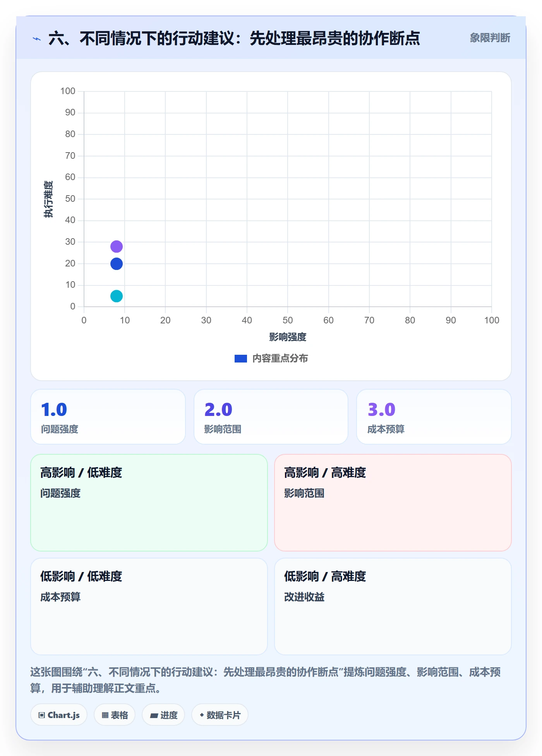Click the "低影响 / 低难度" quadrant heading

click(x=81, y=576)
